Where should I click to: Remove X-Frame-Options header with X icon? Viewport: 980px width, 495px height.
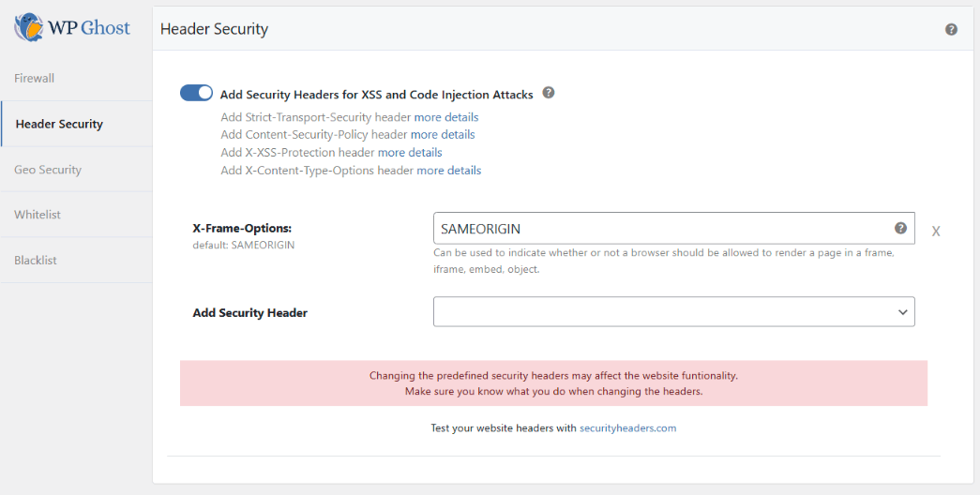click(936, 231)
